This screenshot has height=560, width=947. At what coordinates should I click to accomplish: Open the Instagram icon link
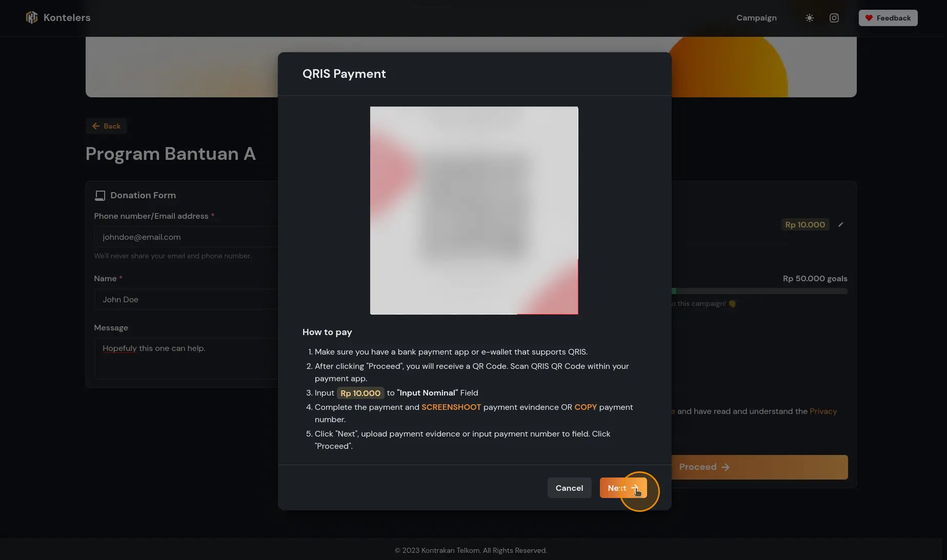(x=834, y=18)
